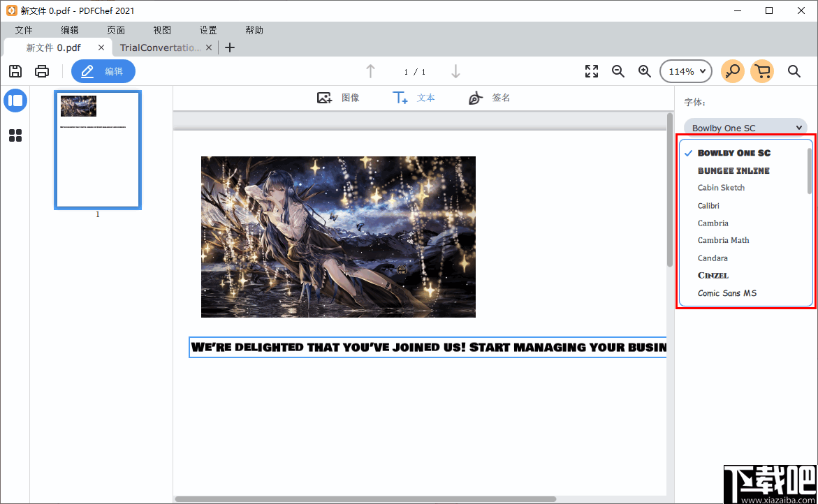Click the blue 编辑 edit button
Screen dimensions: 818x504
coord(103,71)
